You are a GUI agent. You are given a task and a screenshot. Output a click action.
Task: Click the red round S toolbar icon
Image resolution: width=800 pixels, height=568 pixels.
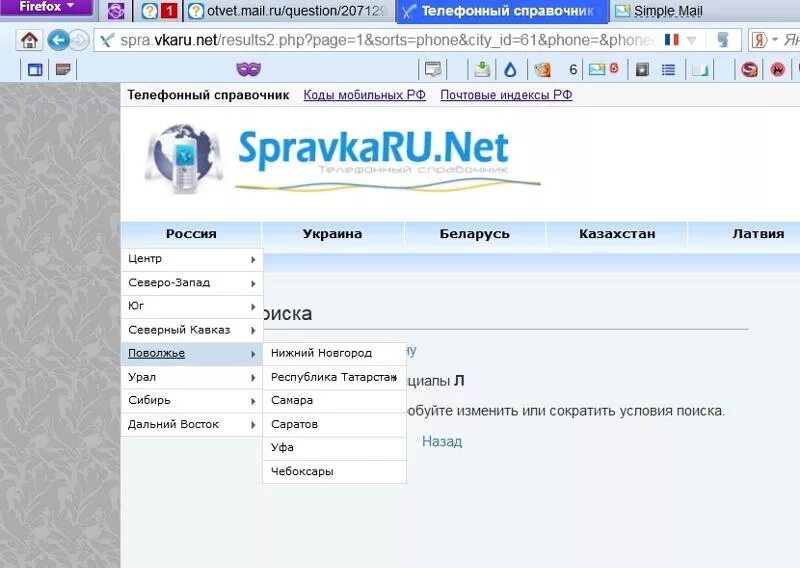coord(749,69)
